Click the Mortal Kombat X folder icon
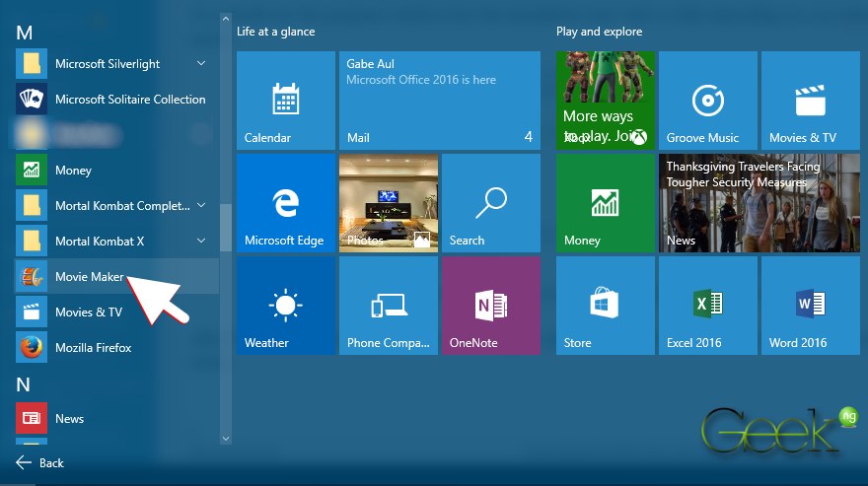Viewport: 868px width, 486px height. [x=32, y=241]
